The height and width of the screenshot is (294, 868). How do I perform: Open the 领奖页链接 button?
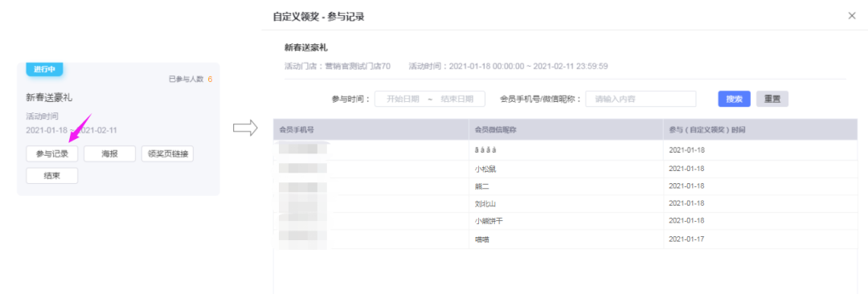167,154
